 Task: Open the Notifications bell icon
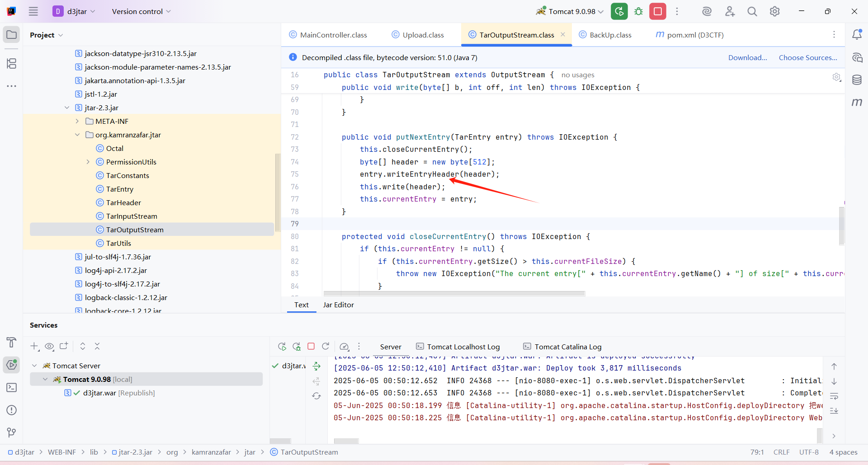tap(857, 35)
